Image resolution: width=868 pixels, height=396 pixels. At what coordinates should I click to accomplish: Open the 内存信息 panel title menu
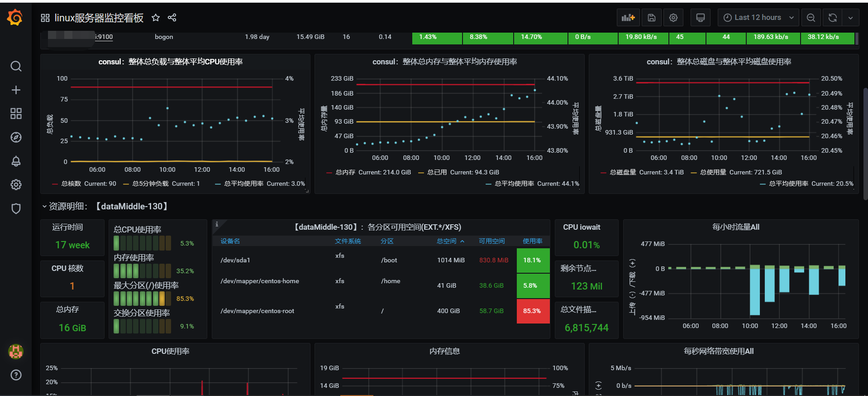[445, 351]
